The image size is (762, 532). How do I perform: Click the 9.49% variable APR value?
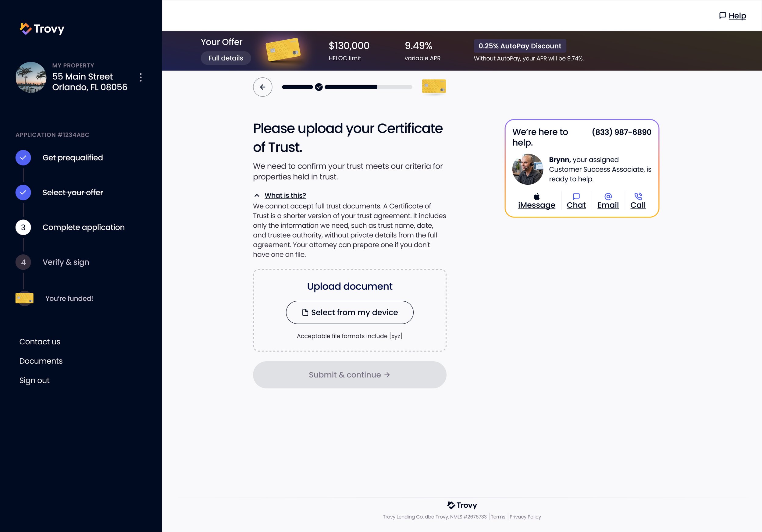pyautogui.click(x=418, y=46)
